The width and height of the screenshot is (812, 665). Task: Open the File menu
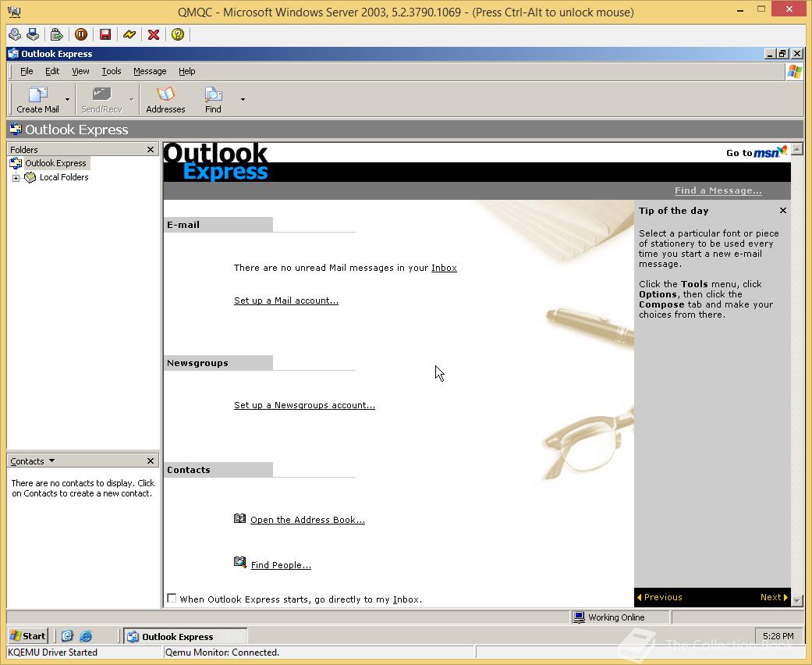point(27,72)
